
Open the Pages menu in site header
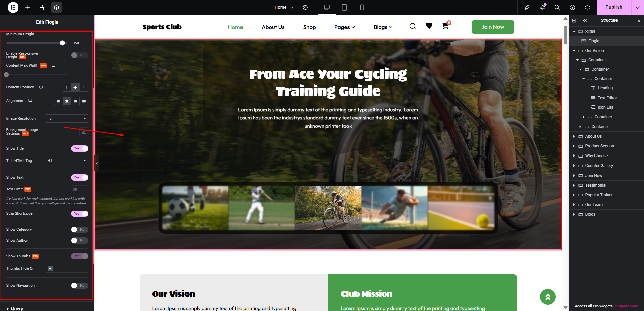point(344,27)
